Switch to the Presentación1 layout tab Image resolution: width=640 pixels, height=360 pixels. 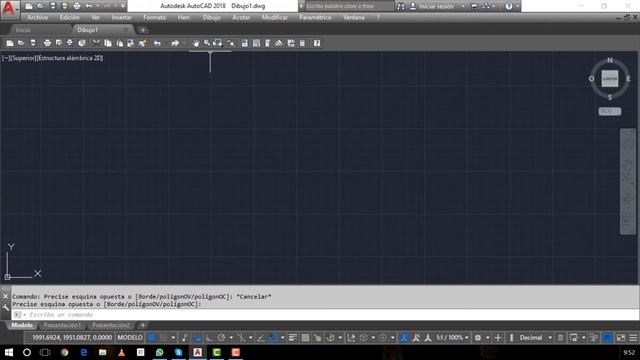pos(62,325)
